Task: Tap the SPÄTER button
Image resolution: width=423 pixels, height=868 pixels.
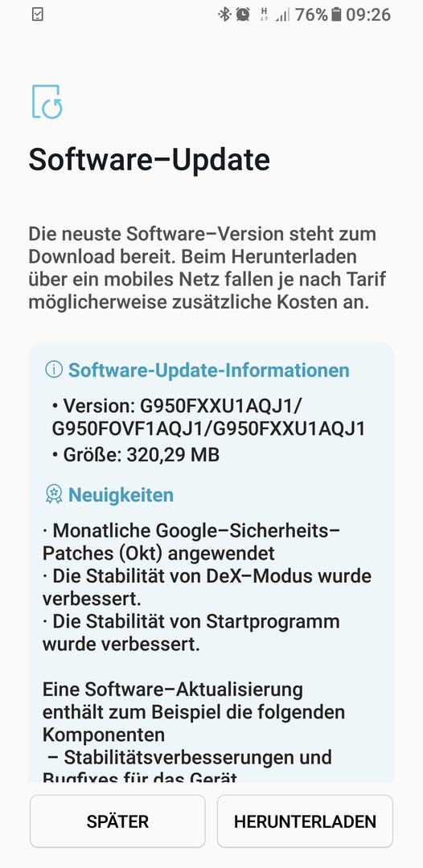Action: click(x=117, y=821)
